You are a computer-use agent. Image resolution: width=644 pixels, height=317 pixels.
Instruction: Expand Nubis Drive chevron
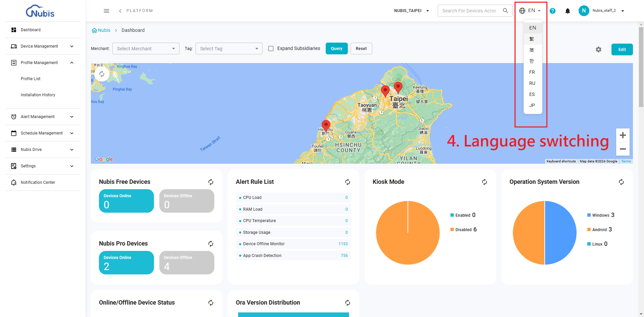tap(72, 150)
